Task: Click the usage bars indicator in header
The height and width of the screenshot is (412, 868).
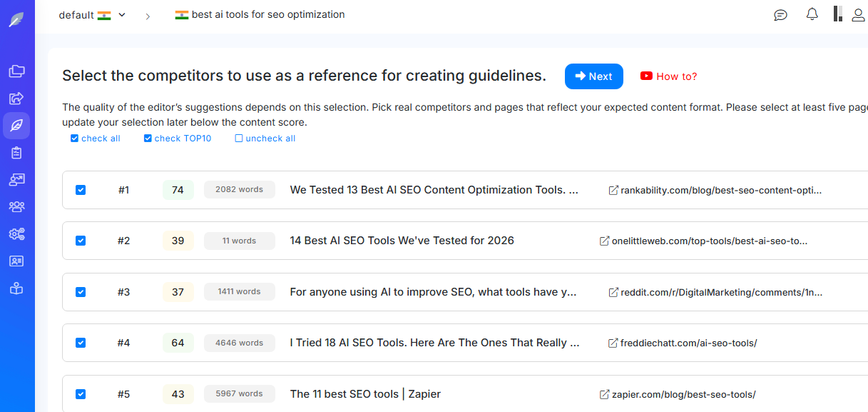Action: 837,14
